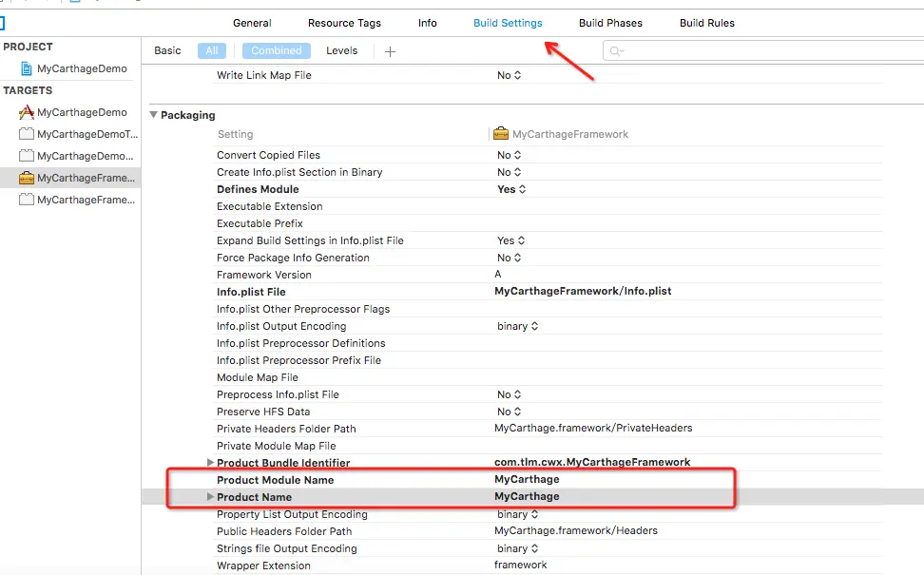Select the Executable Extension setting row
Screen dimensions: 924x575
pos(549,206)
